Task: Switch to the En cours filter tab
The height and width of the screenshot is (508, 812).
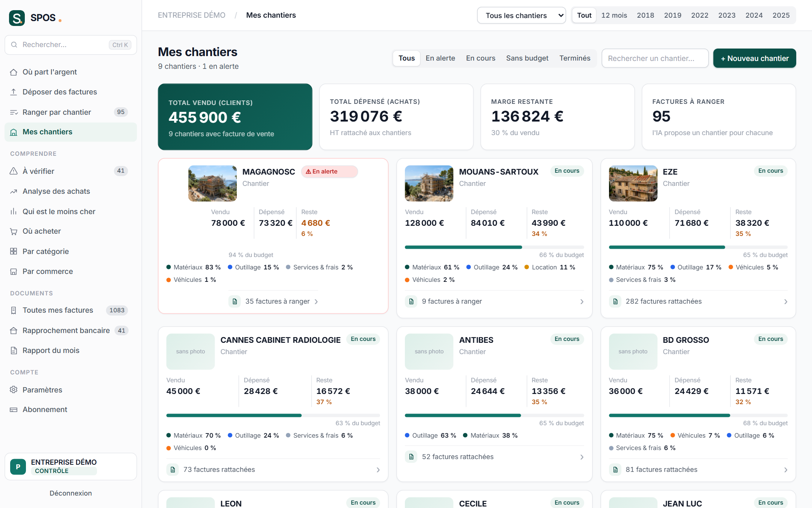Action: pyautogui.click(x=480, y=58)
